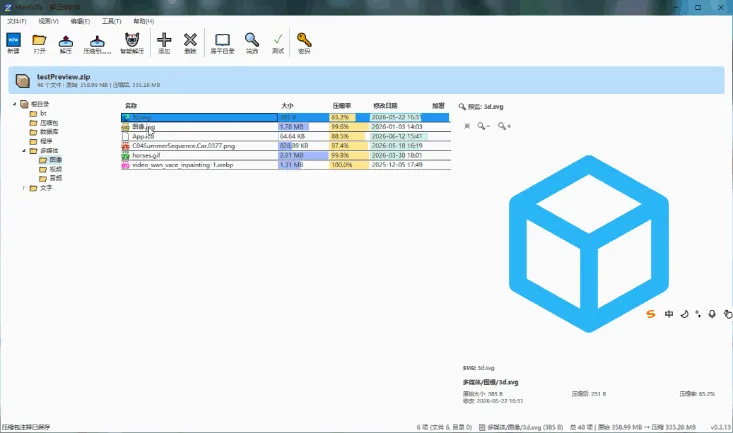Select the 文字 folder in the tree
Image resolution: width=733 pixels, height=433 pixels.
point(46,188)
